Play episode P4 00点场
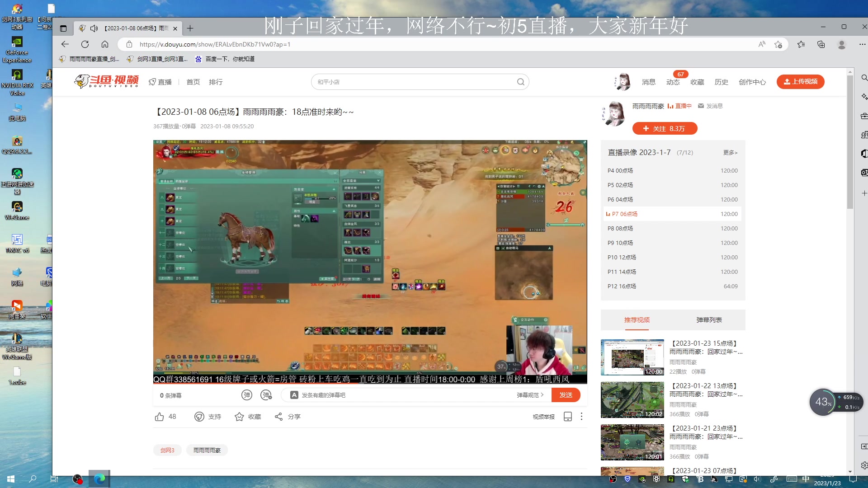Viewport: 868px width, 488px height. tap(673, 170)
